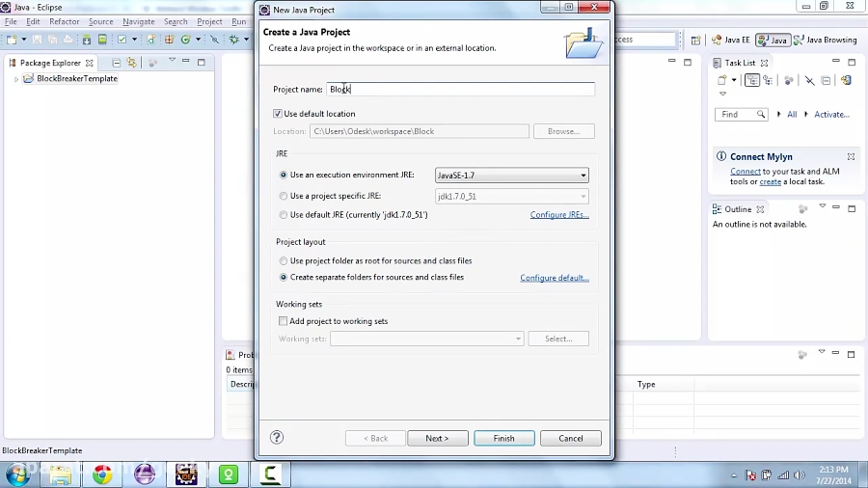Open the File menu
This screenshot has width=868, height=488.
[11, 21]
